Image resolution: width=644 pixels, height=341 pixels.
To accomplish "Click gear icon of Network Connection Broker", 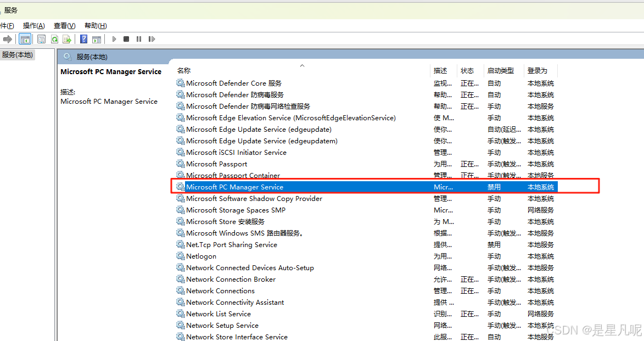I will pos(180,278).
